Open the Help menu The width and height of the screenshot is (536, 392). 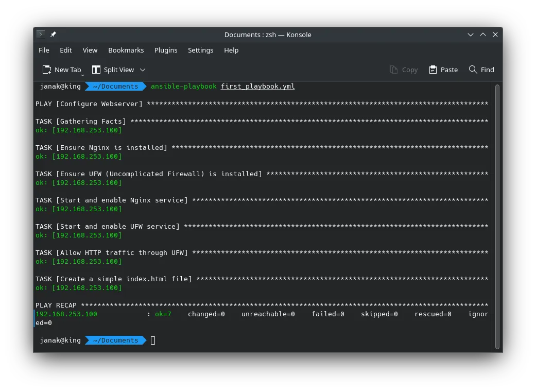pos(231,50)
